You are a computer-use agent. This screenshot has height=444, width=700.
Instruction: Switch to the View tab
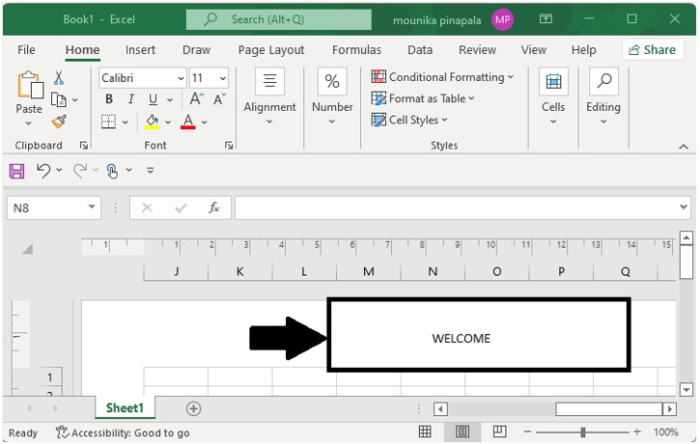[x=533, y=50]
